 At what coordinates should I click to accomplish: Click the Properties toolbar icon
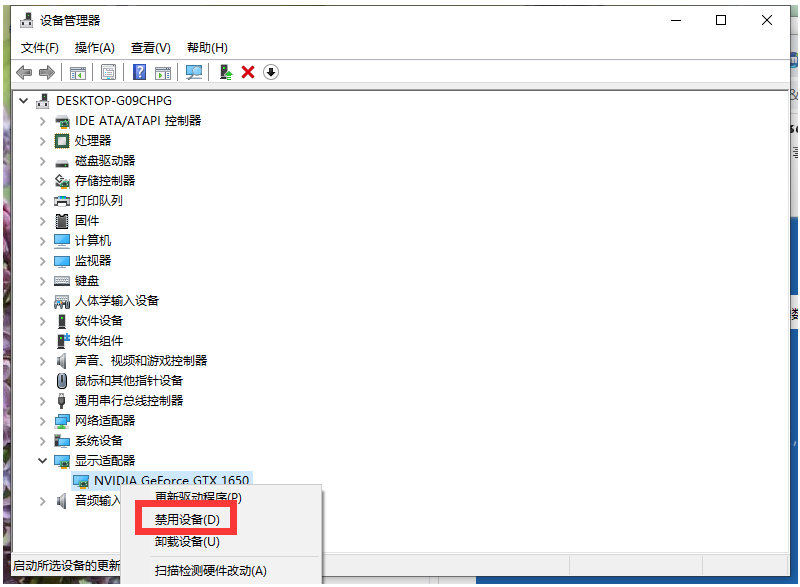pyautogui.click(x=108, y=72)
